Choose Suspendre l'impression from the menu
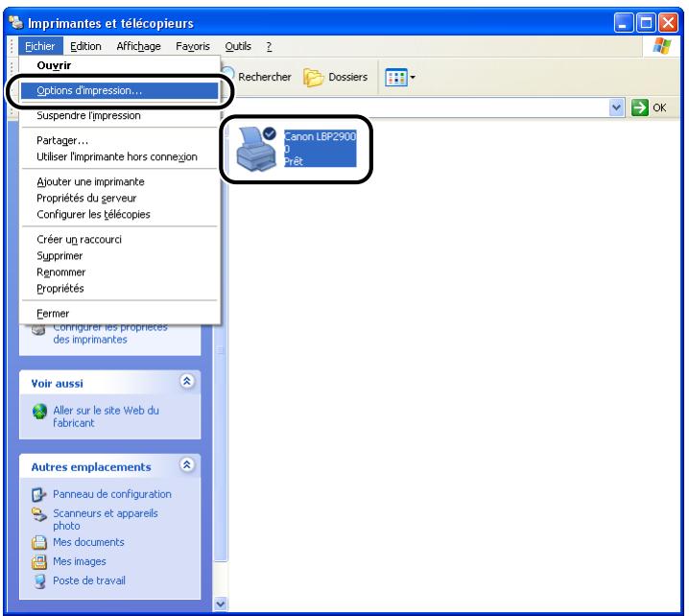 coord(120,115)
